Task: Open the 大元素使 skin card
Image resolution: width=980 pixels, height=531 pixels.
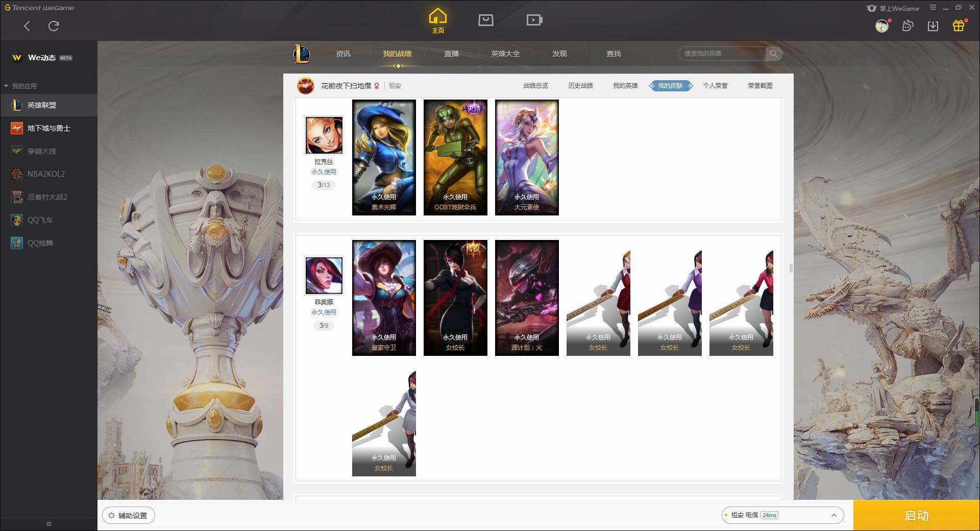Action: (527, 157)
